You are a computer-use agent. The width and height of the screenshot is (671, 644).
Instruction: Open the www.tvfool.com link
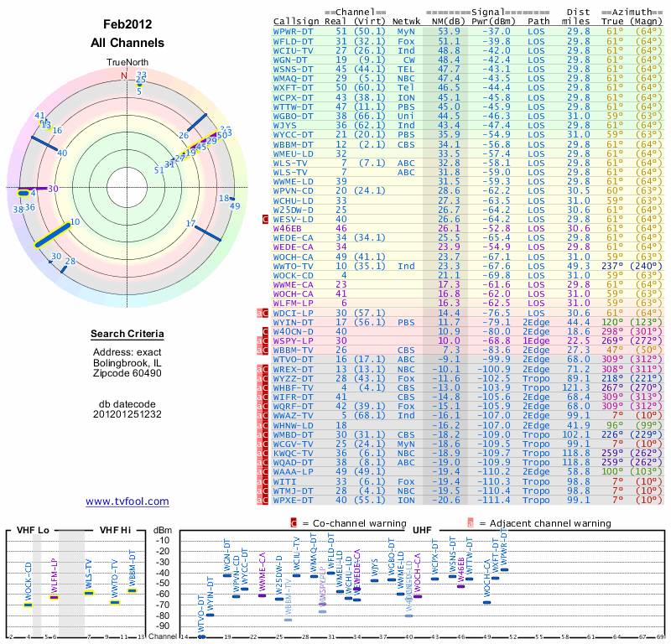(x=127, y=501)
